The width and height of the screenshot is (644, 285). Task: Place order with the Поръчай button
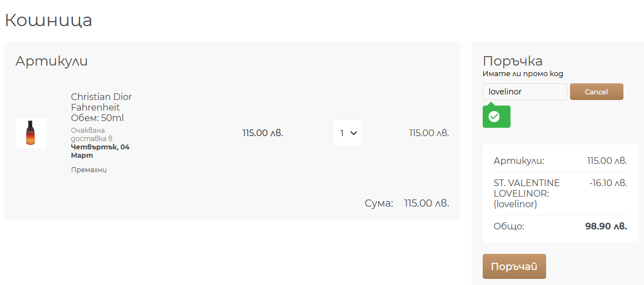click(514, 267)
